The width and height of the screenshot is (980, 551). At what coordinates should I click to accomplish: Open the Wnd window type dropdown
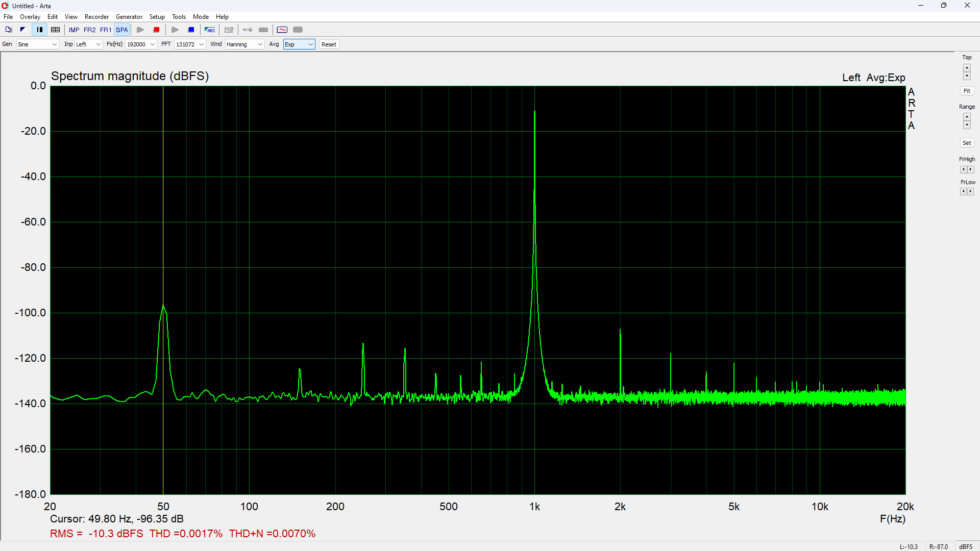[244, 44]
